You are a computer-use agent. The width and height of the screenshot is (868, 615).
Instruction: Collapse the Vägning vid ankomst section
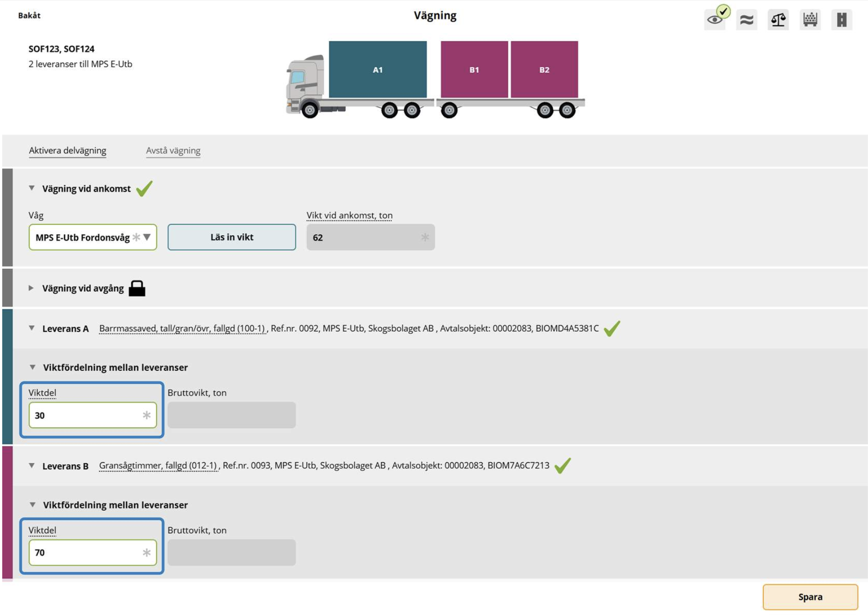click(x=31, y=188)
